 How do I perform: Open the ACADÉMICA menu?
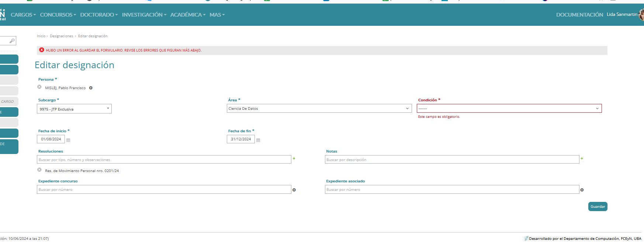(188, 15)
